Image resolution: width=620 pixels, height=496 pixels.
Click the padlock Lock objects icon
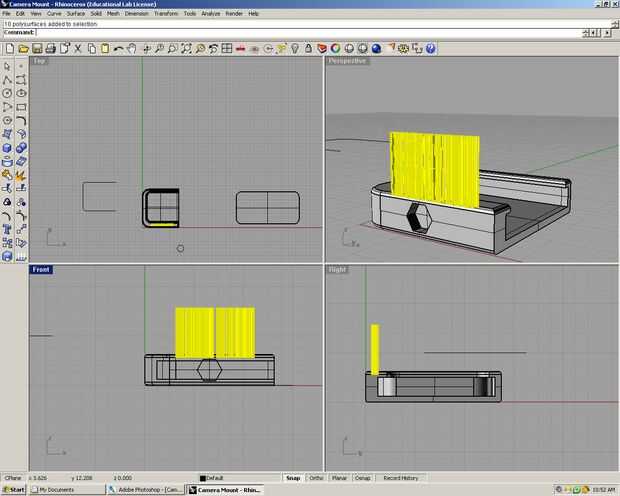coord(308,49)
